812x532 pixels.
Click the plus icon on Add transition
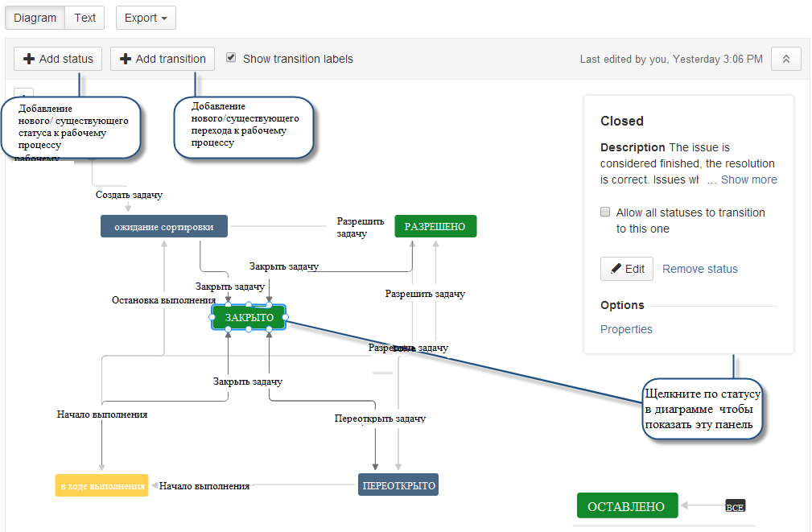(x=126, y=59)
